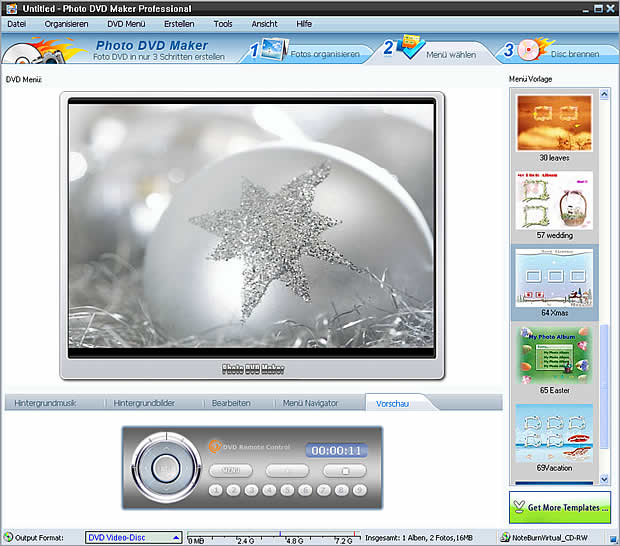Screen dimensions: 620x546
Task: Click the center play/pause button on remote dial
Action: (x=166, y=468)
